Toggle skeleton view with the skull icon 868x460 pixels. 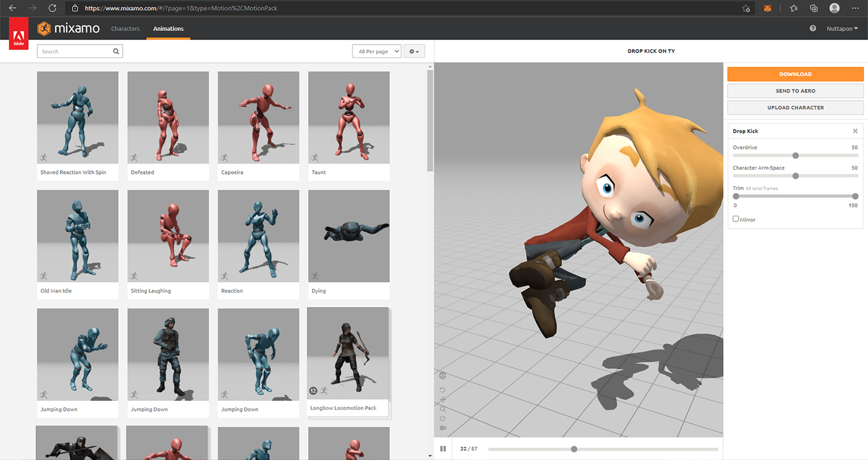tap(443, 375)
